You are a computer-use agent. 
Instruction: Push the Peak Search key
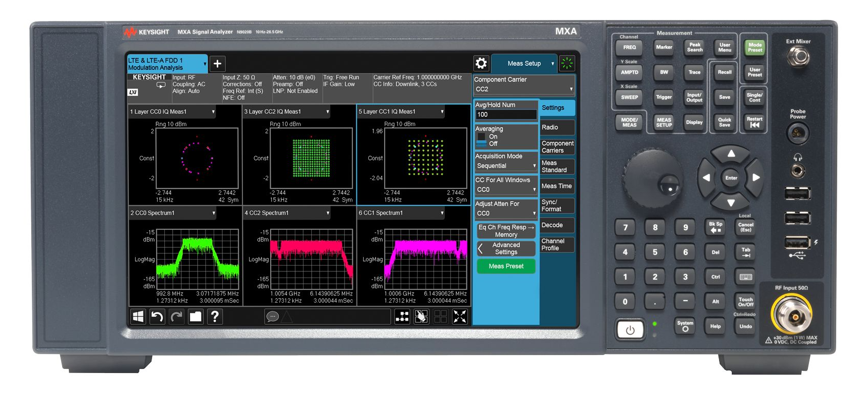click(694, 47)
